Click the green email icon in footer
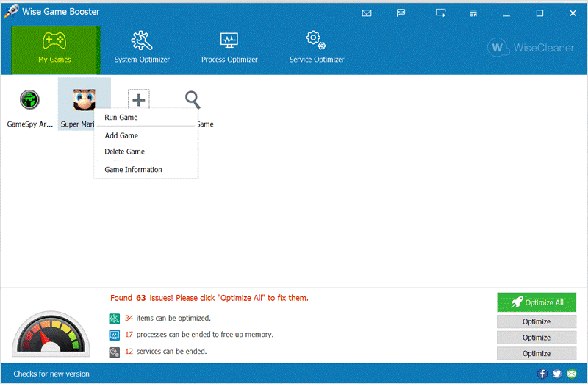 click(572, 374)
